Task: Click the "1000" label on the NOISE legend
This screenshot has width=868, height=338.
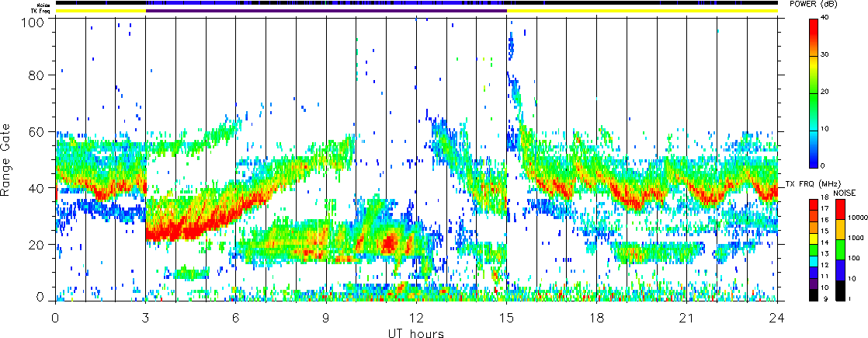Action: pos(856,238)
